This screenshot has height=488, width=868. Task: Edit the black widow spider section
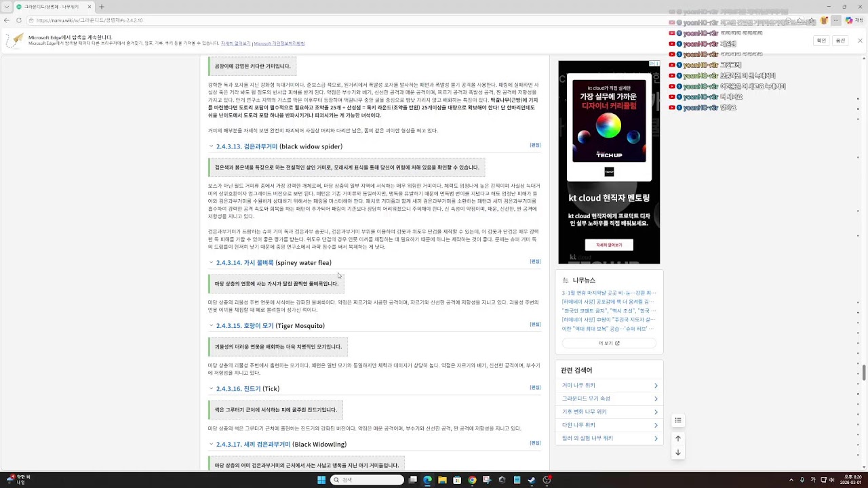point(535,145)
